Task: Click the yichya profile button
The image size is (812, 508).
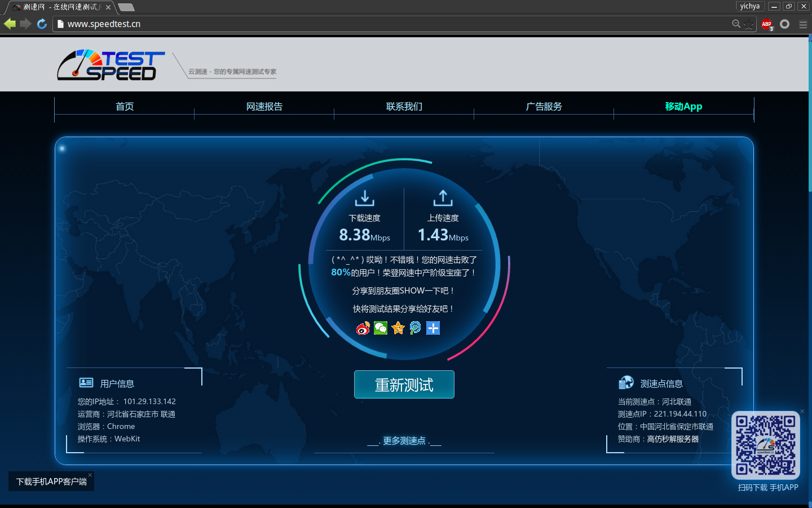Action: 750,6
